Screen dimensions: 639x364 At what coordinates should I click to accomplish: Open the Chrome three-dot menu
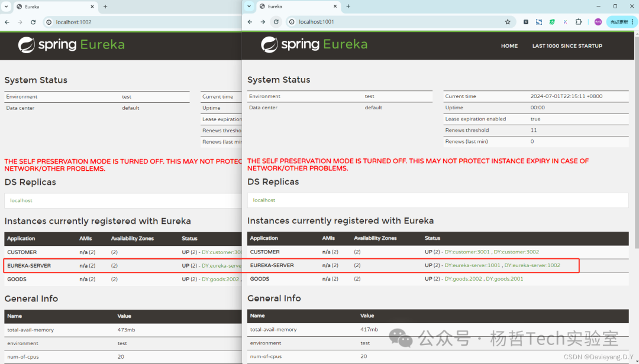pos(633,21)
